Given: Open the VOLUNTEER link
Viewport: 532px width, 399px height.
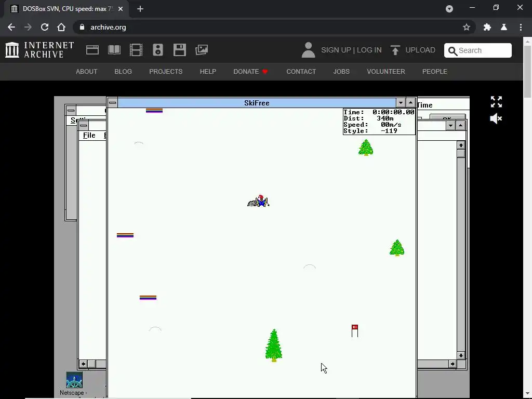Looking at the screenshot, I should (386, 72).
